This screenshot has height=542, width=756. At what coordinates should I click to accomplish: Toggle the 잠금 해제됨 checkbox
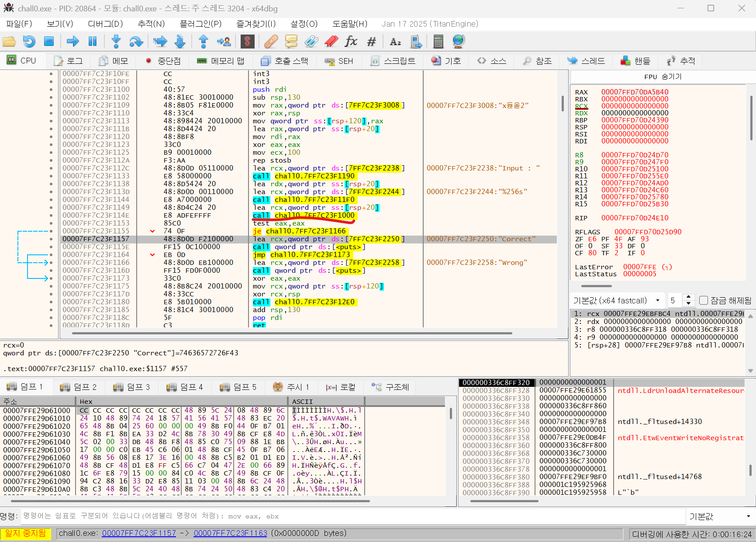(x=703, y=300)
